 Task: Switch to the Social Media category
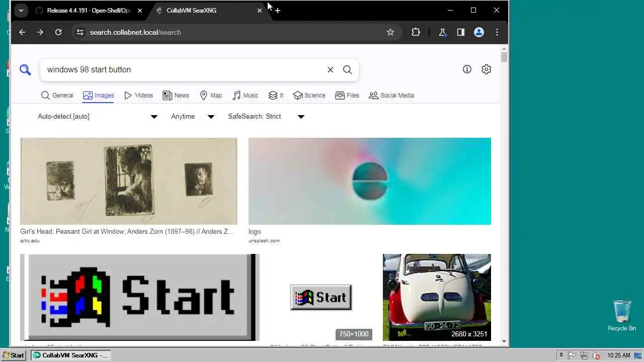click(391, 96)
